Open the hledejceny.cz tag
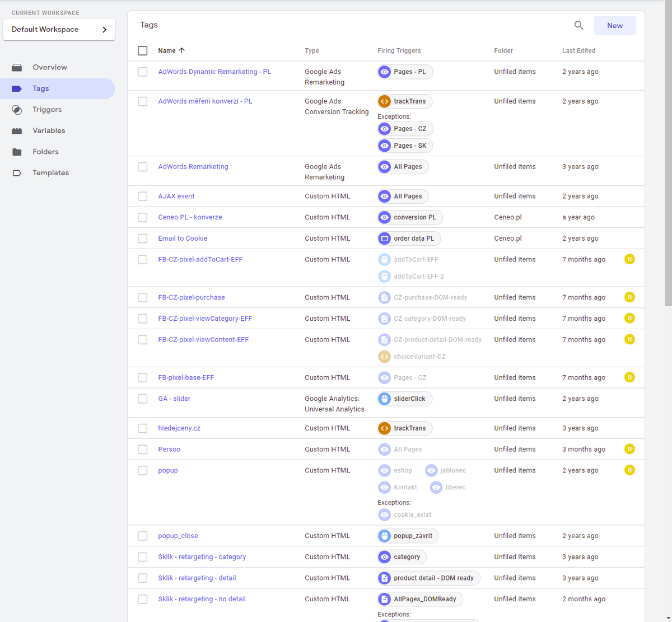Viewport: 672px width, 622px height. click(179, 428)
